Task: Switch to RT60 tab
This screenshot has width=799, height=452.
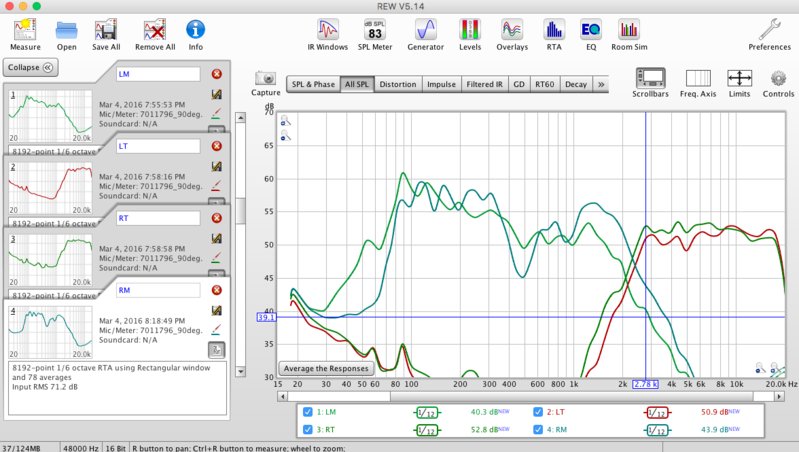Action: pos(545,84)
